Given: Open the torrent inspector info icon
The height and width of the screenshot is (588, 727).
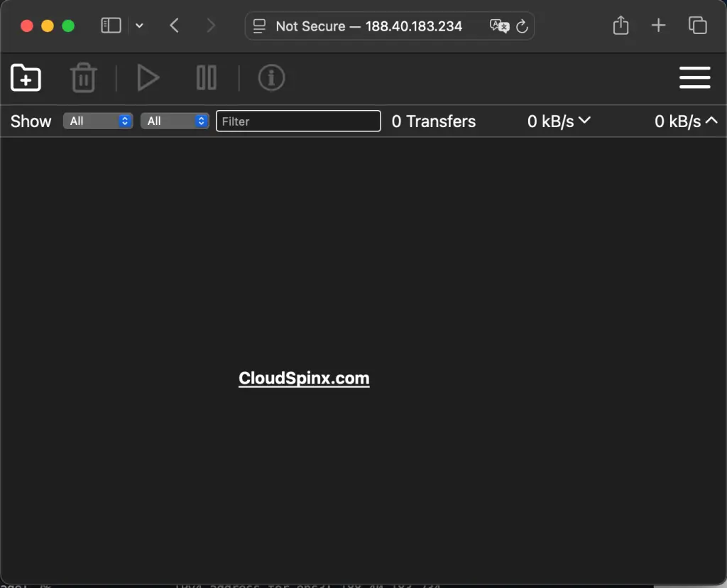Looking at the screenshot, I should tap(270, 78).
